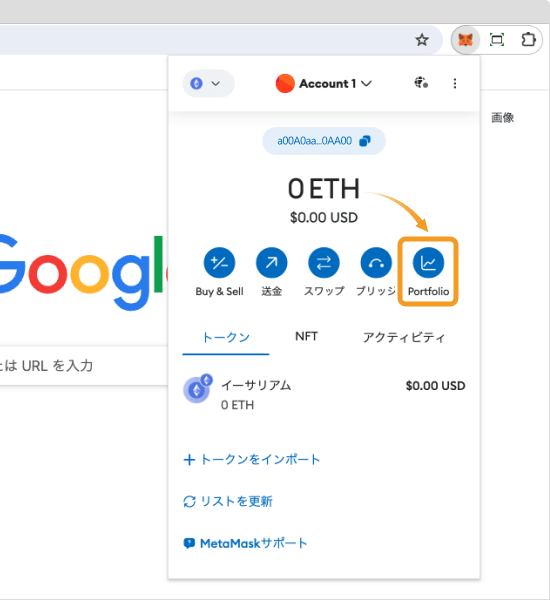Expand the Account 1 dropdown
550x600 pixels.
(x=324, y=83)
